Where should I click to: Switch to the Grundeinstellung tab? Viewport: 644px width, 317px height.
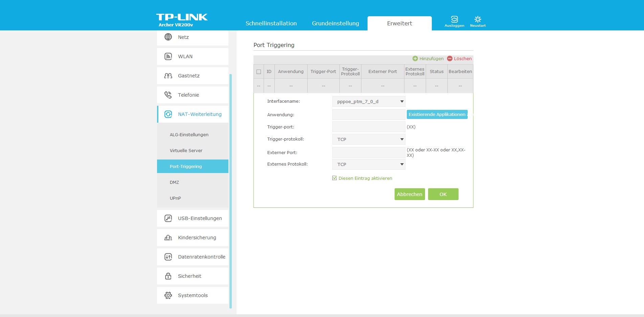tap(335, 23)
